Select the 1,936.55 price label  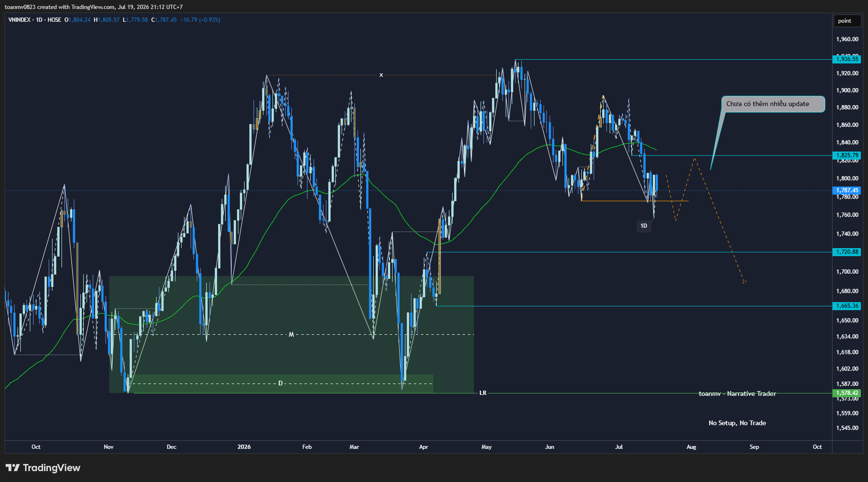pos(847,59)
